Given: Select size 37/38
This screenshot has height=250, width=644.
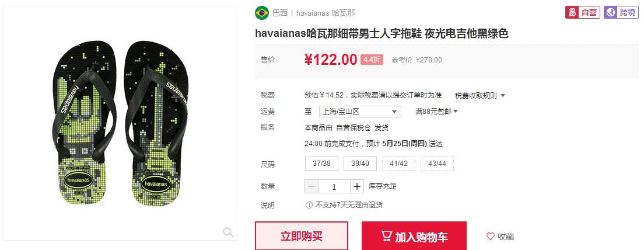Looking at the screenshot, I should point(321,163).
